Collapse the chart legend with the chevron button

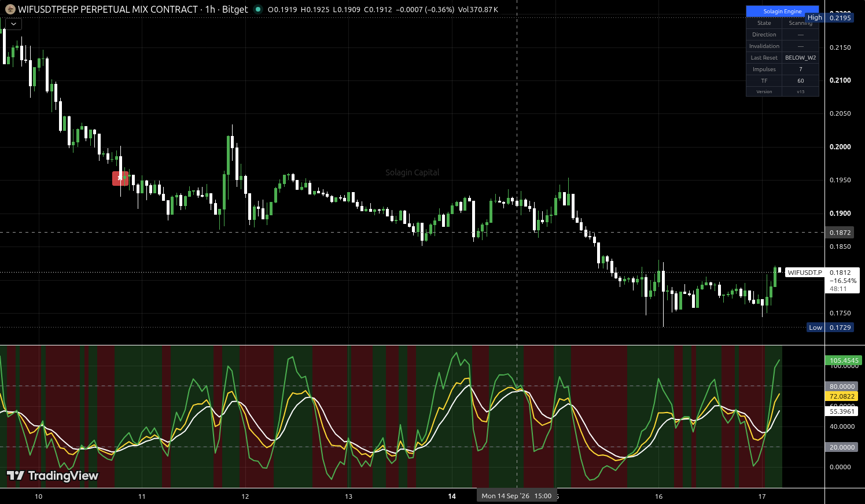click(13, 24)
